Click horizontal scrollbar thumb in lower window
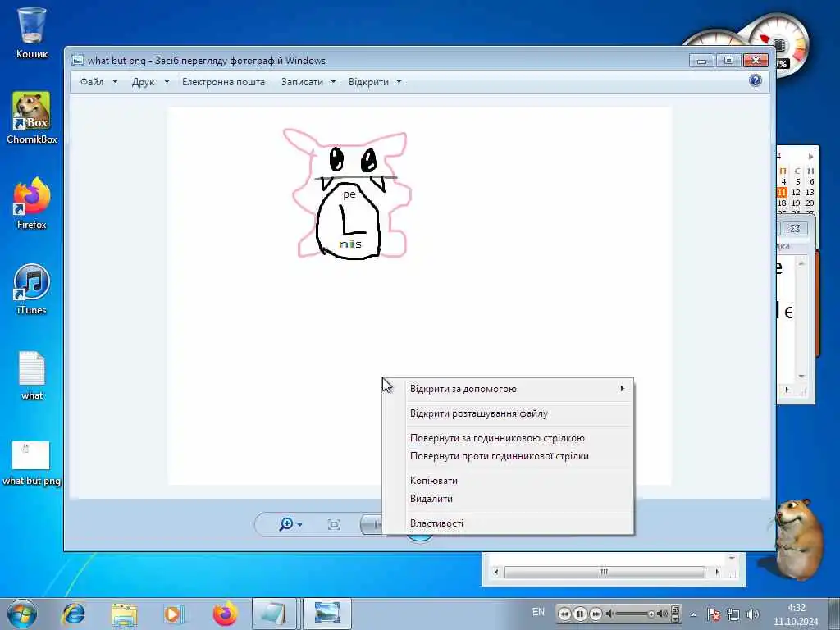This screenshot has width=840, height=630. point(605,572)
